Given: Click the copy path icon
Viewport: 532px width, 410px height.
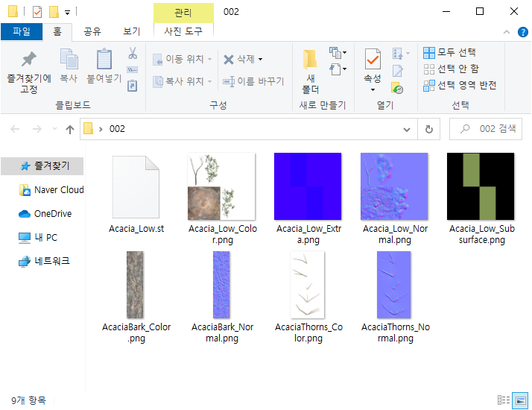Looking at the screenshot, I should click(x=133, y=70).
